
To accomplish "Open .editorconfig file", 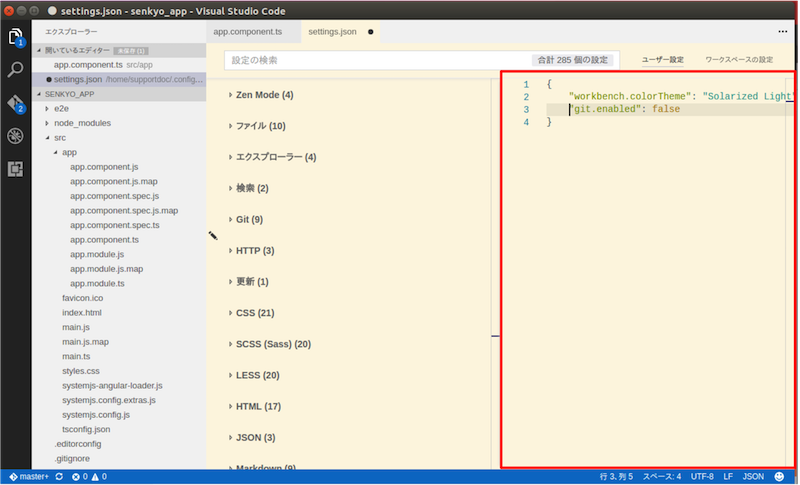I will tap(78, 444).
